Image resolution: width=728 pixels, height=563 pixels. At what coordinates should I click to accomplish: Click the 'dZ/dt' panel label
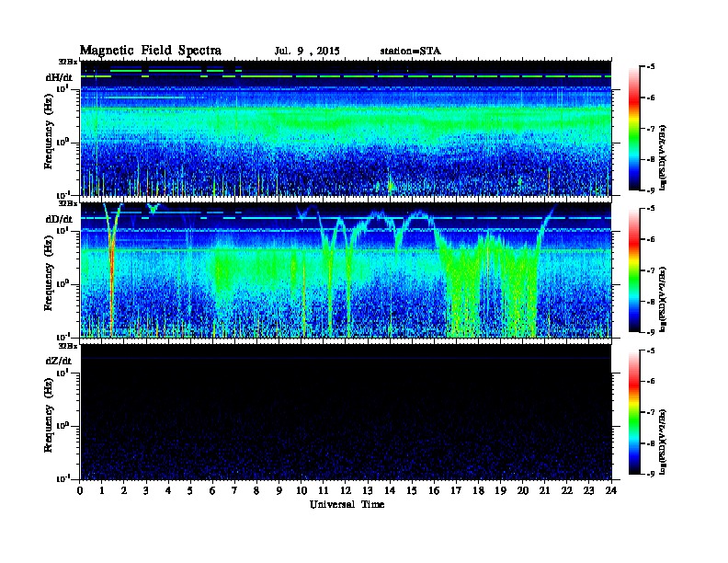coord(59,361)
